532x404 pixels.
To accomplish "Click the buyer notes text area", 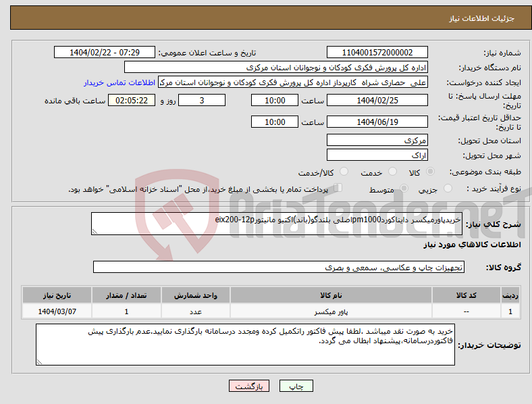I will coord(245,345).
